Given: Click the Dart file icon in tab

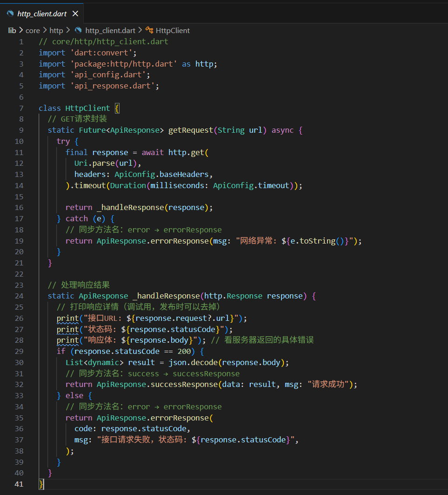Looking at the screenshot, I should point(10,13).
